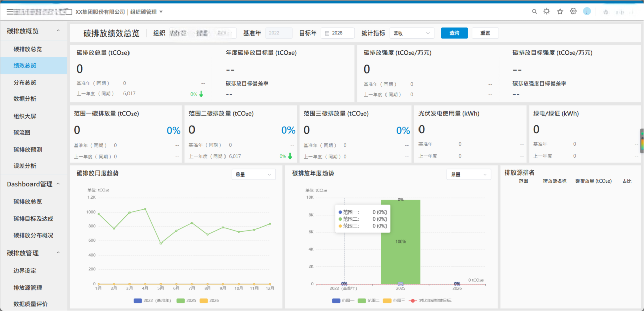Go to 分布总览 in sidebar
The width and height of the screenshot is (644, 311).
tap(34, 82)
